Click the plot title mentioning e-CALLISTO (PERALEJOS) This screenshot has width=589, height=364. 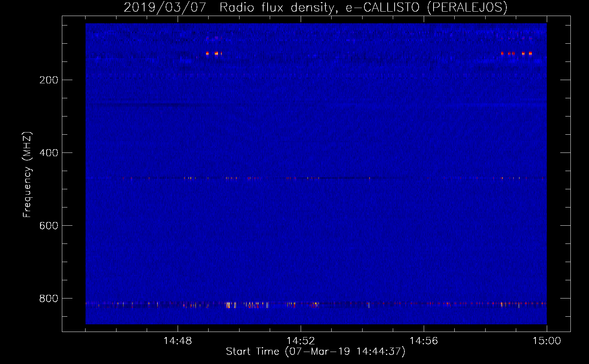point(316,7)
